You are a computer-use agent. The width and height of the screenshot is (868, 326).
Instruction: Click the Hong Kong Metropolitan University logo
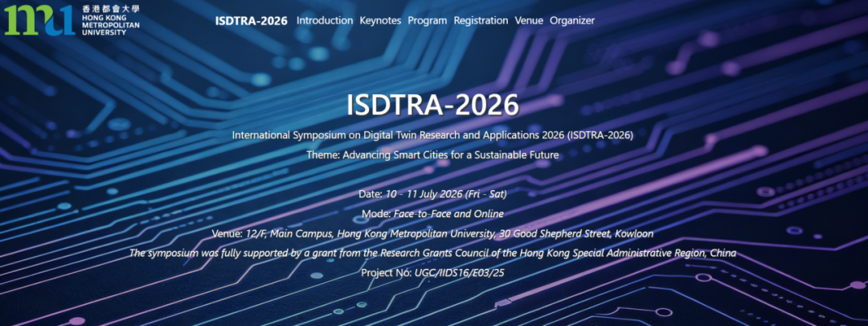pos(72,20)
